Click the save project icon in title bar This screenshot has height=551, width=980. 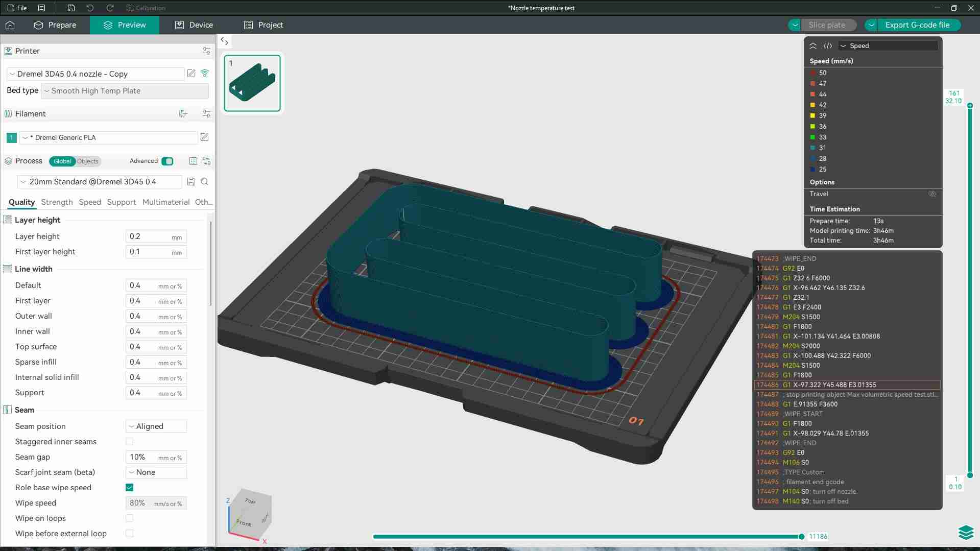coord(71,8)
